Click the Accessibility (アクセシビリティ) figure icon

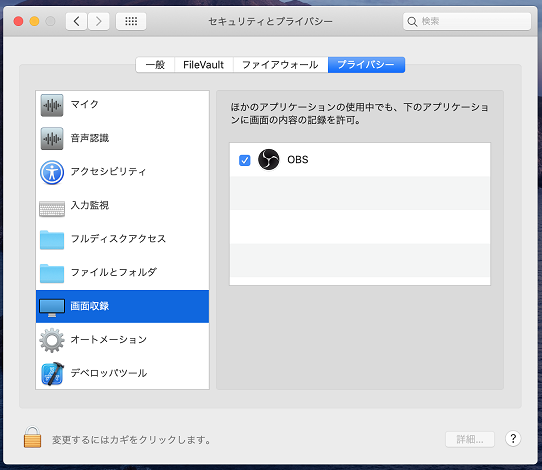tap(52, 172)
